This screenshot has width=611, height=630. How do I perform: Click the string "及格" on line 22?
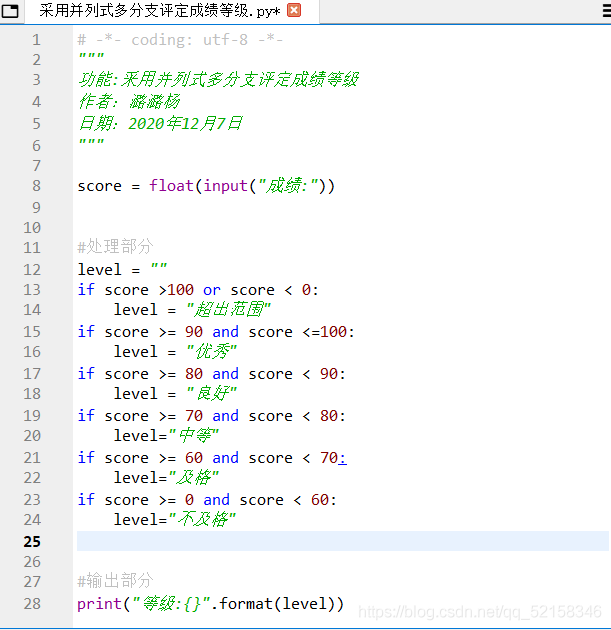[x=194, y=478]
